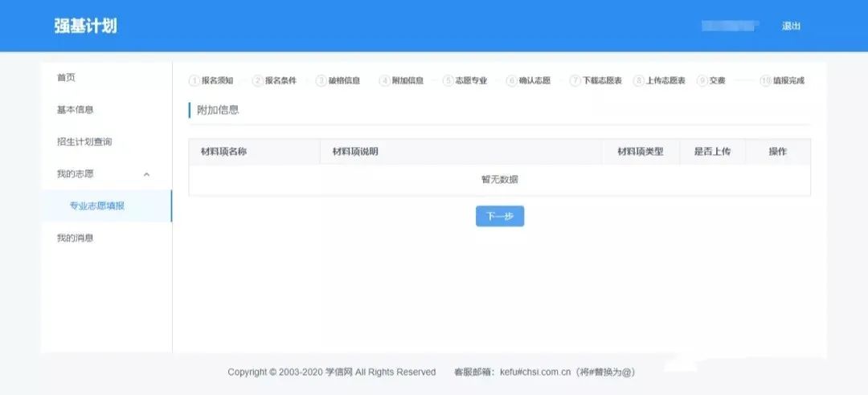Click step 8 上传志愿表 circle

pyautogui.click(x=638, y=80)
